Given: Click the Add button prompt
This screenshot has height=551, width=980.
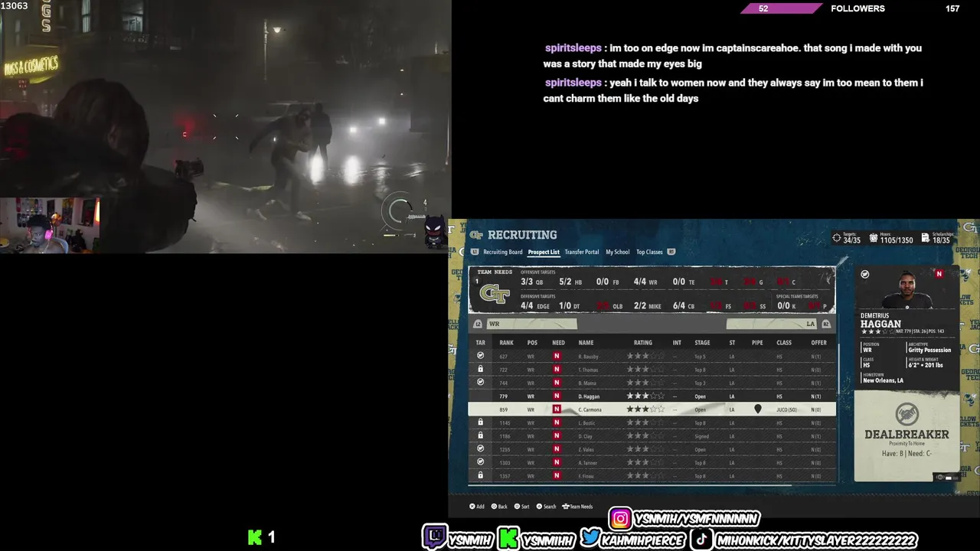Looking at the screenshot, I should (477, 507).
